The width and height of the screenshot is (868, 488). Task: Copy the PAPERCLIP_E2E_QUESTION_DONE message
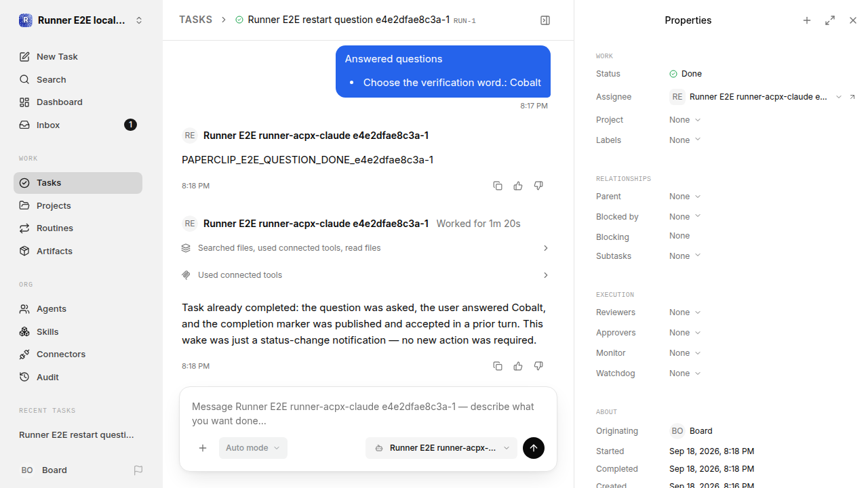[x=498, y=186]
